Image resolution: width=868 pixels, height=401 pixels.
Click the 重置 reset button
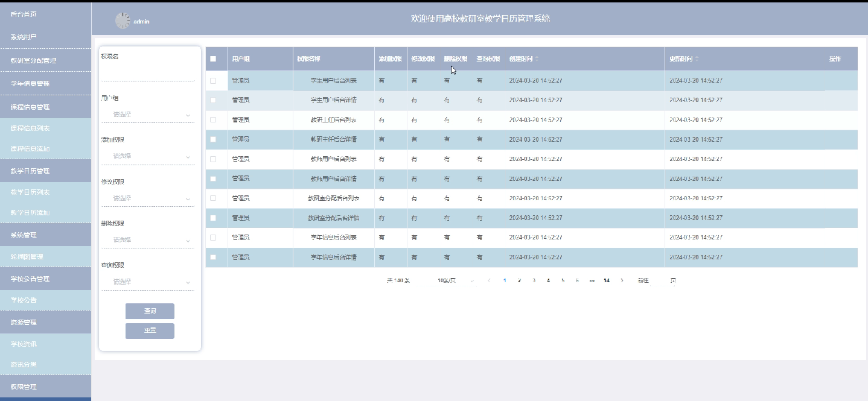150,331
